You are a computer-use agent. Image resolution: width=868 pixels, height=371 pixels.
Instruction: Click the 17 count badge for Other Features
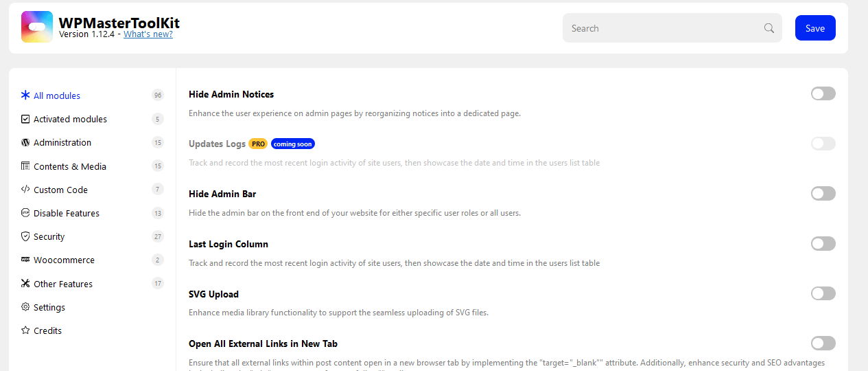tap(158, 284)
